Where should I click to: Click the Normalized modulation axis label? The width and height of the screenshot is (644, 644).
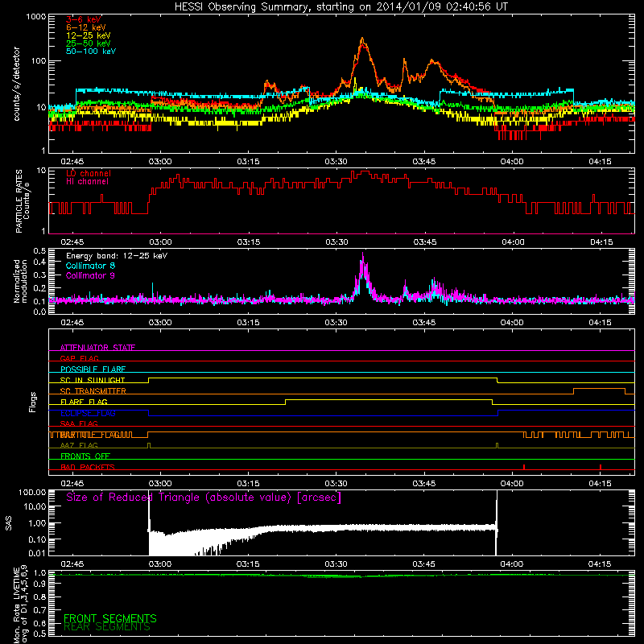20,281
